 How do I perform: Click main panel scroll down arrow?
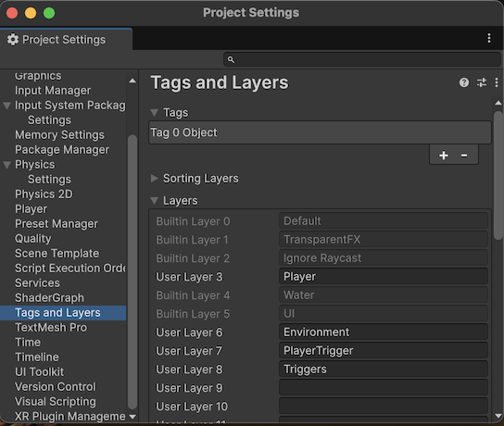click(498, 416)
